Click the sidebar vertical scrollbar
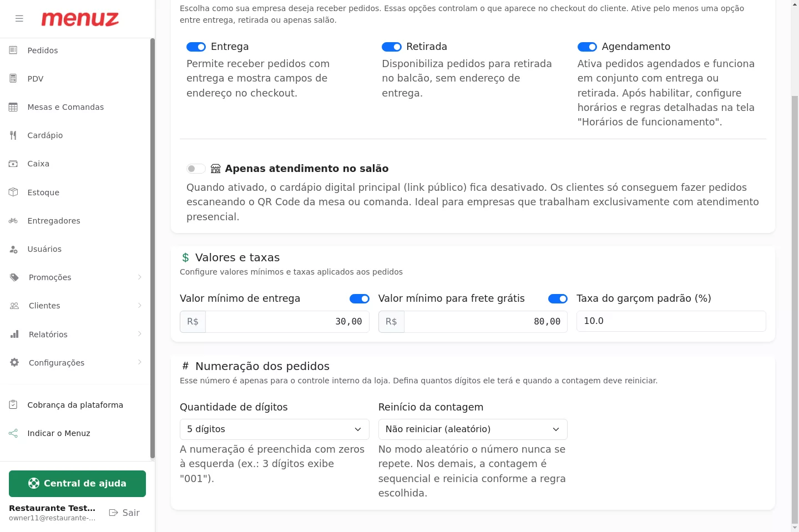Screen dimensions: 799x532 pyautogui.click(x=153, y=249)
